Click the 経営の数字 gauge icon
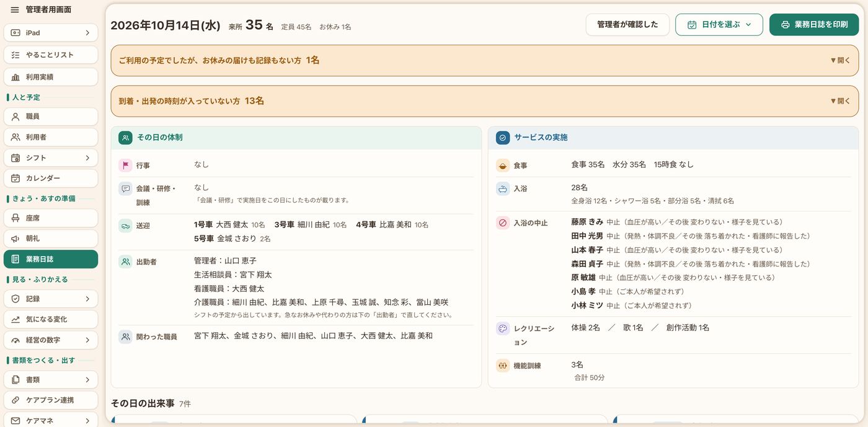This screenshot has width=868, height=427. [15, 340]
